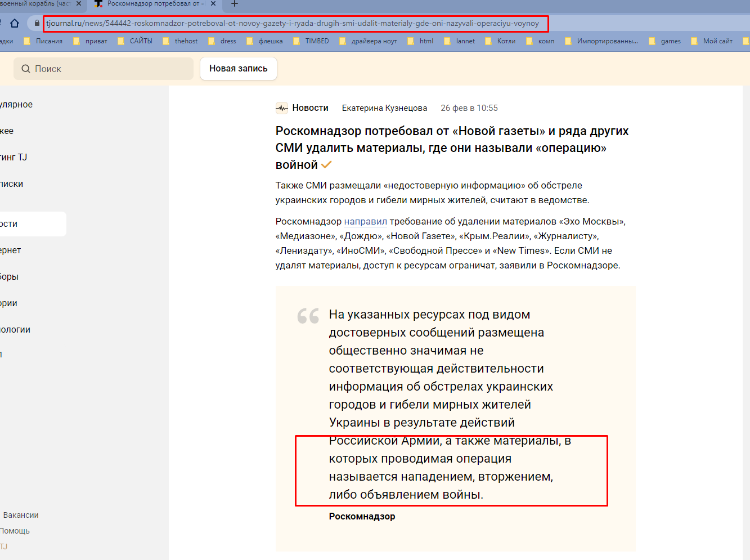This screenshot has height=560, width=750.
Task: Open the Вакансии footer link
Action: (21, 515)
